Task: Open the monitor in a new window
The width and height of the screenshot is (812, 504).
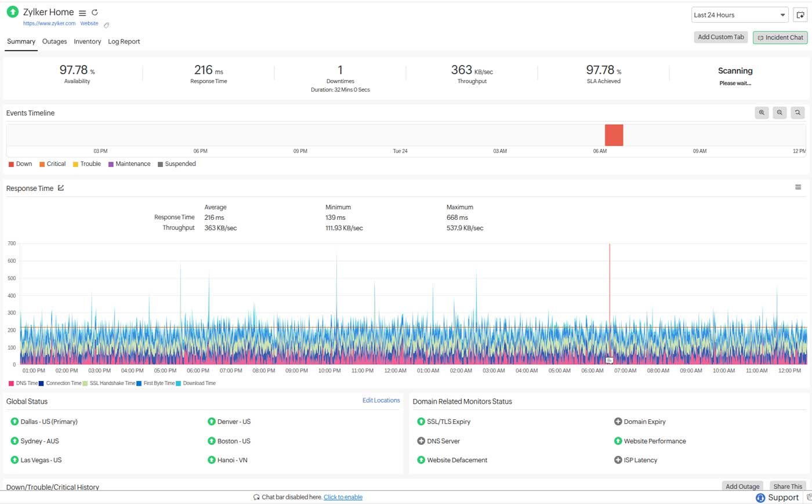Action: (x=800, y=14)
